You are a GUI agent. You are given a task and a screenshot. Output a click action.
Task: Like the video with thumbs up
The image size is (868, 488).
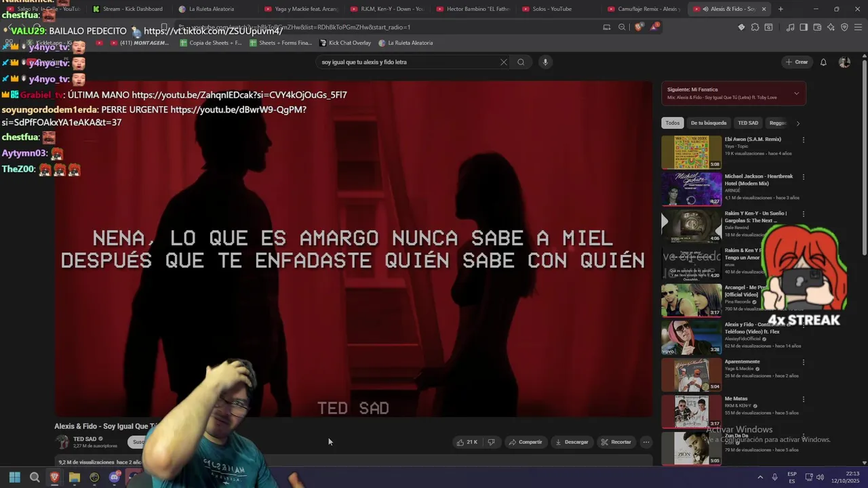point(467,442)
